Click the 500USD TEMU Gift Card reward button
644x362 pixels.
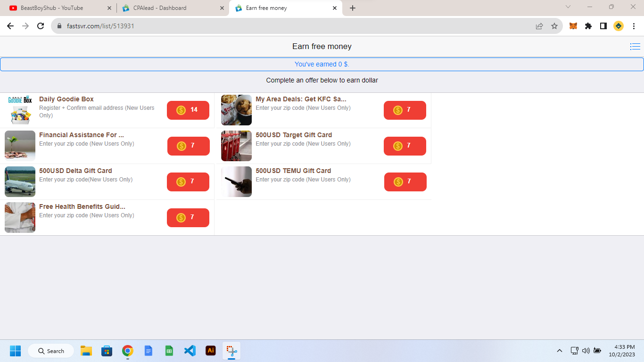(x=405, y=182)
